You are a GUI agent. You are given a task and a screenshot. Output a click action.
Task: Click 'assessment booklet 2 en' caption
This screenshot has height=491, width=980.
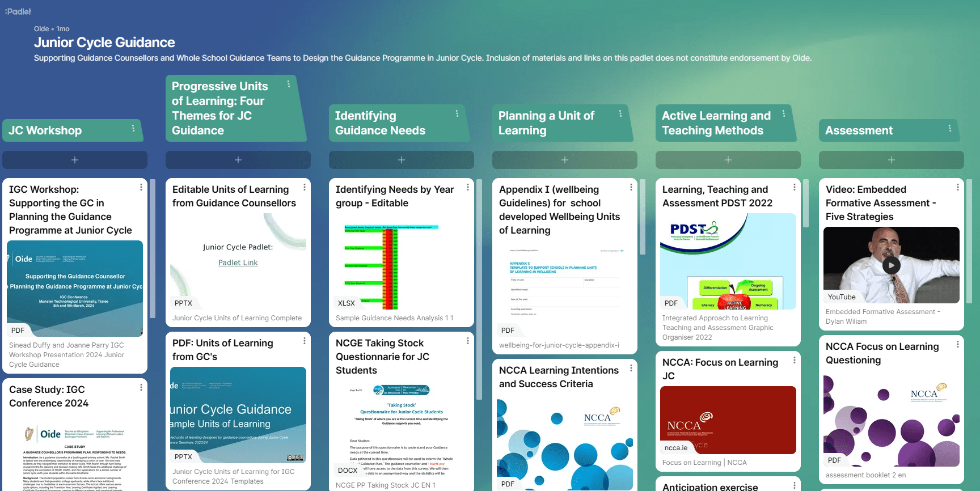pyautogui.click(x=866, y=475)
